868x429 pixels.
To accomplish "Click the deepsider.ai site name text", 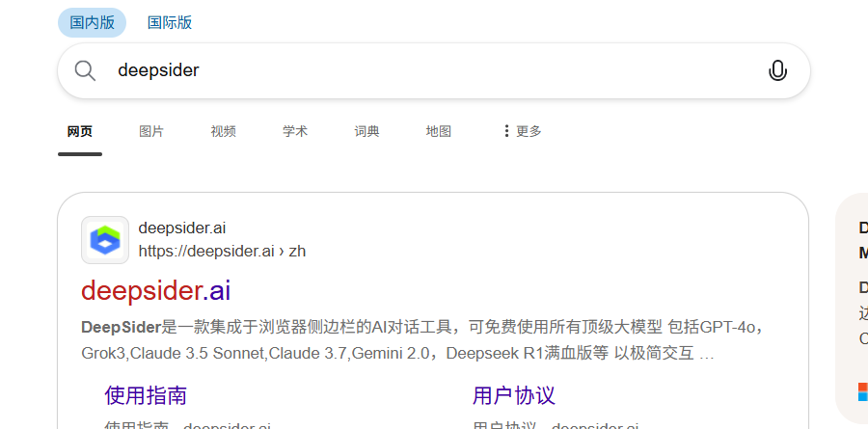I will click(x=182, y=228).
